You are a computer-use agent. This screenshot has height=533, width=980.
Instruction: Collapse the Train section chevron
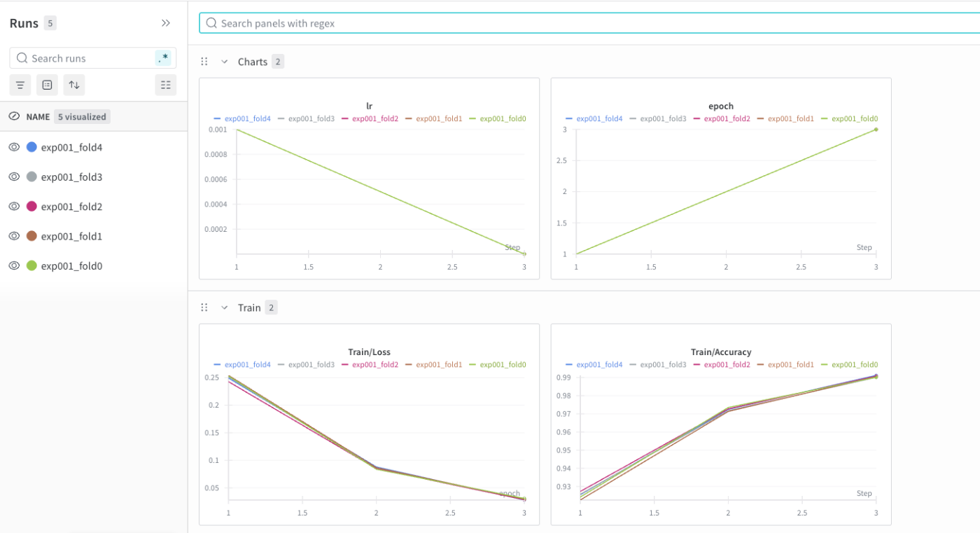click(225, 307)
